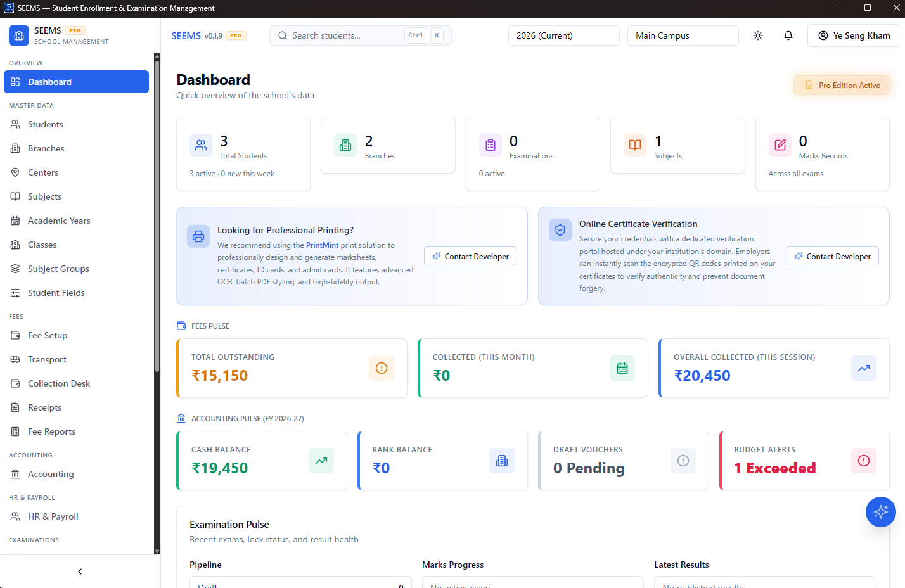Click the printer icon in printing banner
The image size is (905, 588).
pos(198,236)
